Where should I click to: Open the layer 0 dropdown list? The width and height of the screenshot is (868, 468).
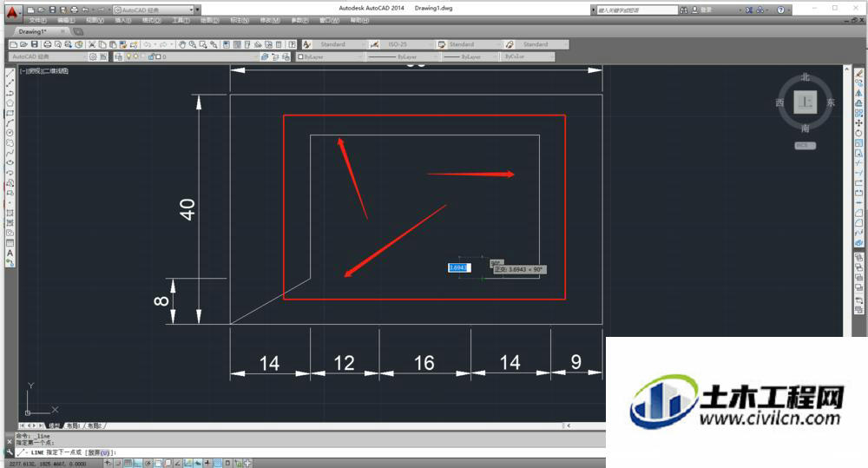tap(191, 56)
